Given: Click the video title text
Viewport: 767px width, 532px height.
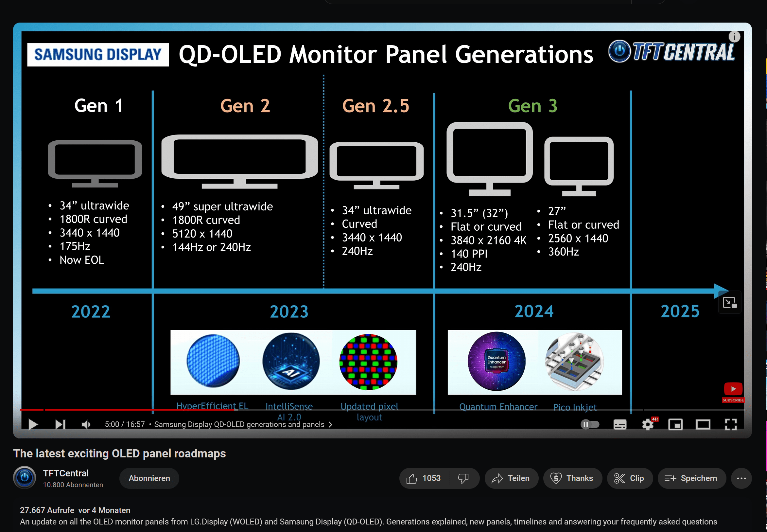Looking at the screenshot, I should click(x=119, y=453).
